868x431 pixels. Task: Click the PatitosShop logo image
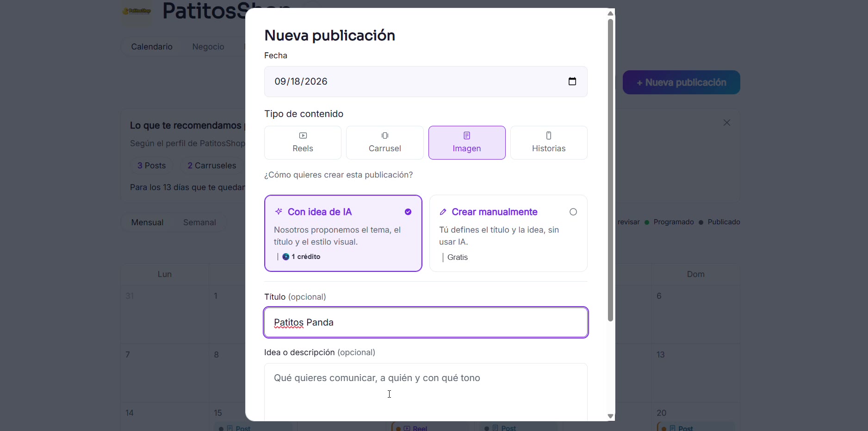click(x=136, y=11)
